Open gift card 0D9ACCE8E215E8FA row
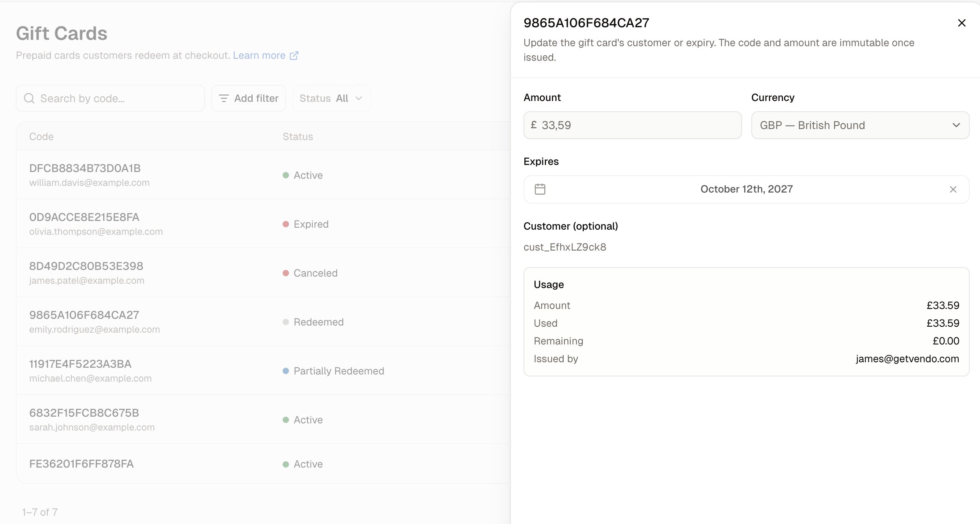 click(263, 224)
